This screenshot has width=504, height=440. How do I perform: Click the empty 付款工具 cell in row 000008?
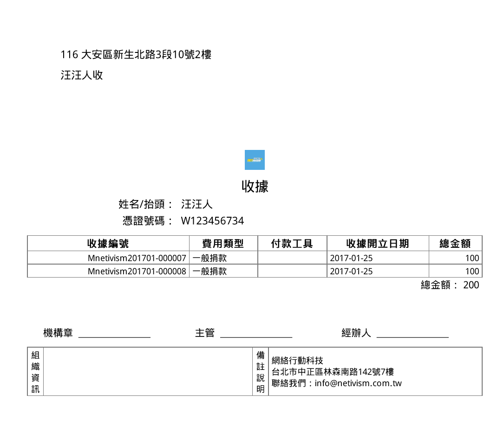pos(292,271)
